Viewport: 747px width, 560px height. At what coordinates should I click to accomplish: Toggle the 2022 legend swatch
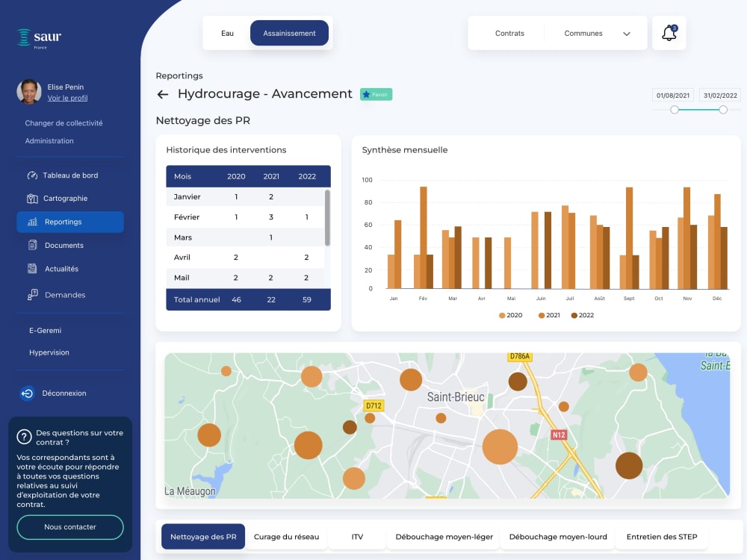(x=574, y=315)
